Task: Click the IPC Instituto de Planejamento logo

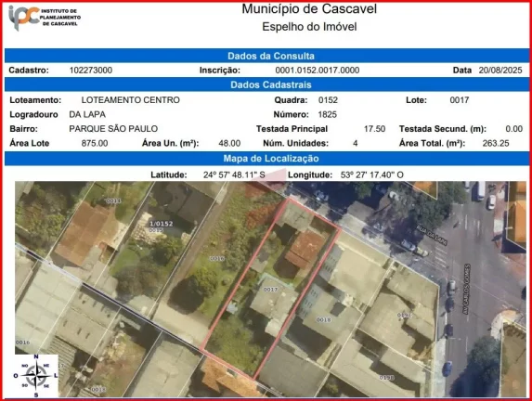Action: pos(45,17)
